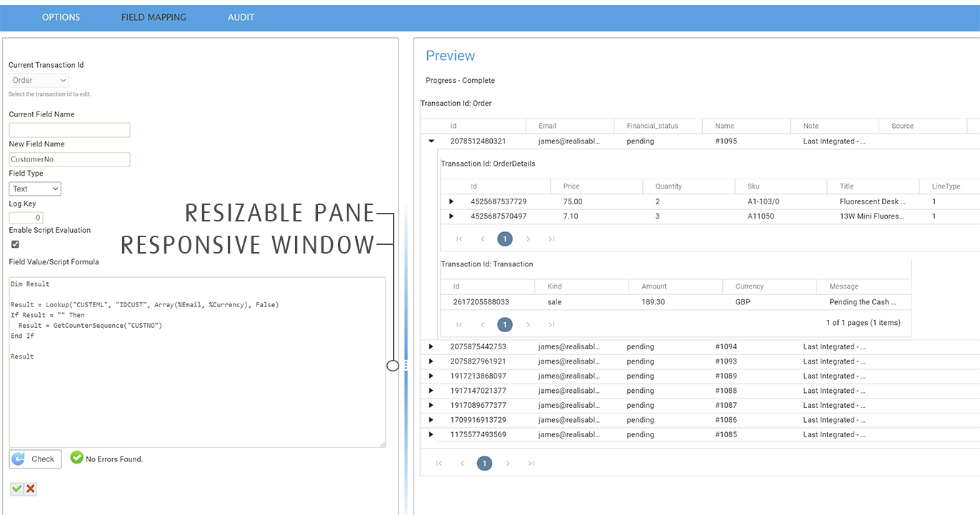The height and width of the screenshot is (515, 980).
Task: Click next page arrow in bottom Order pager
Action: click(508, 464)
